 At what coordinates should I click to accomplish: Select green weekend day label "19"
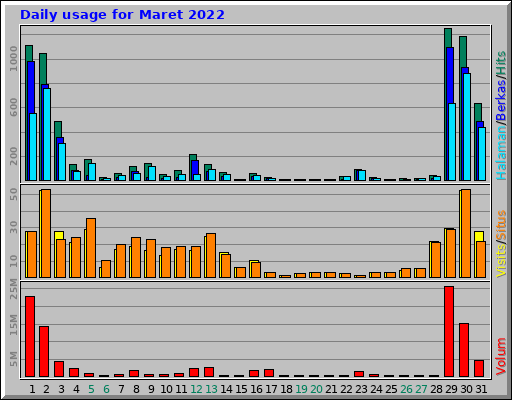click(x=301, y=389)
